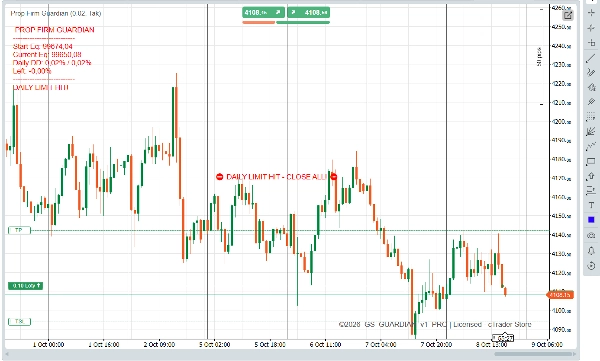Select the TP take profit line label

point(19,230)
